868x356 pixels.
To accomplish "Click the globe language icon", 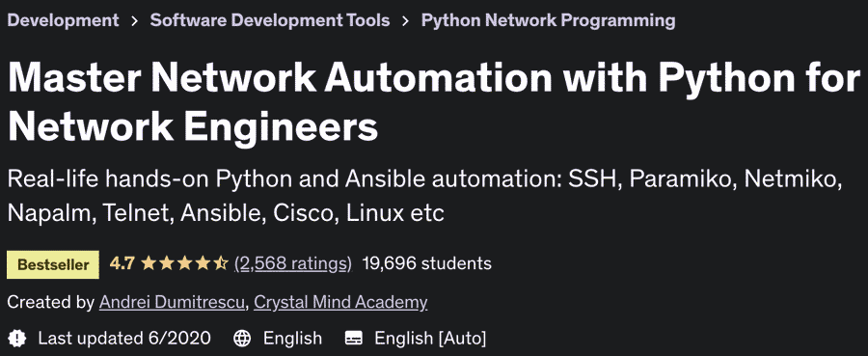I will [x=242, y=338].
